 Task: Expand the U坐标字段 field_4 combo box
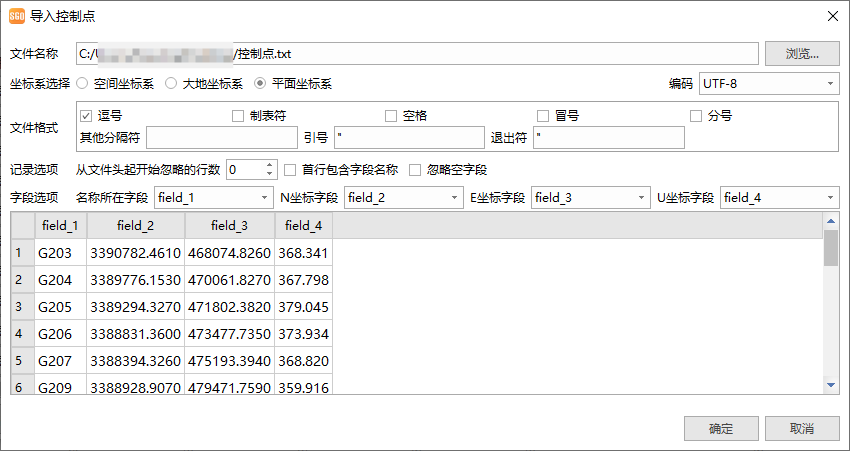pyautogui.click(x=779, y=198)
